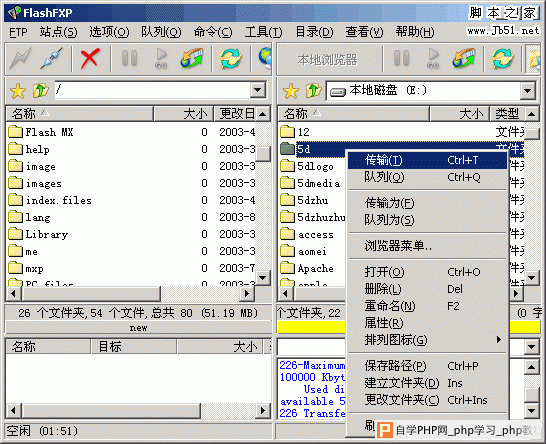Viewport: 546px width, 444px height.
Task: Click the GO icon in the local toolbar
Action: click(433, 58)
